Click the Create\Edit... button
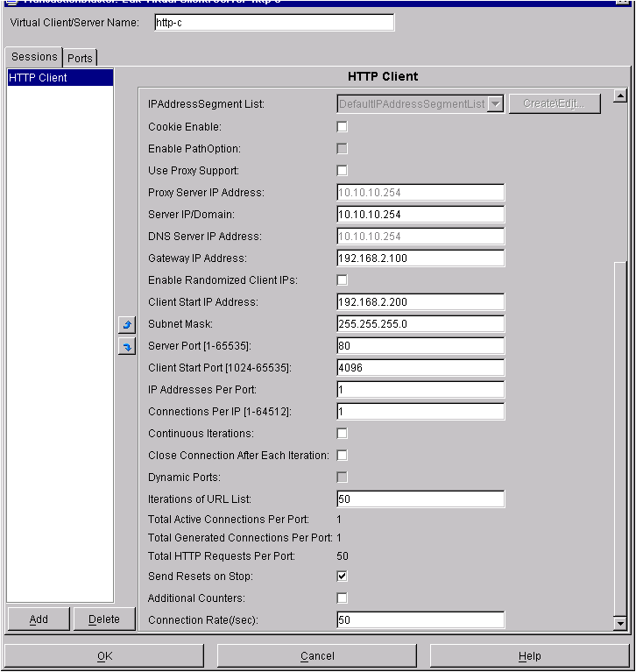Screen dimensions: 636x672 coord(555,103)
